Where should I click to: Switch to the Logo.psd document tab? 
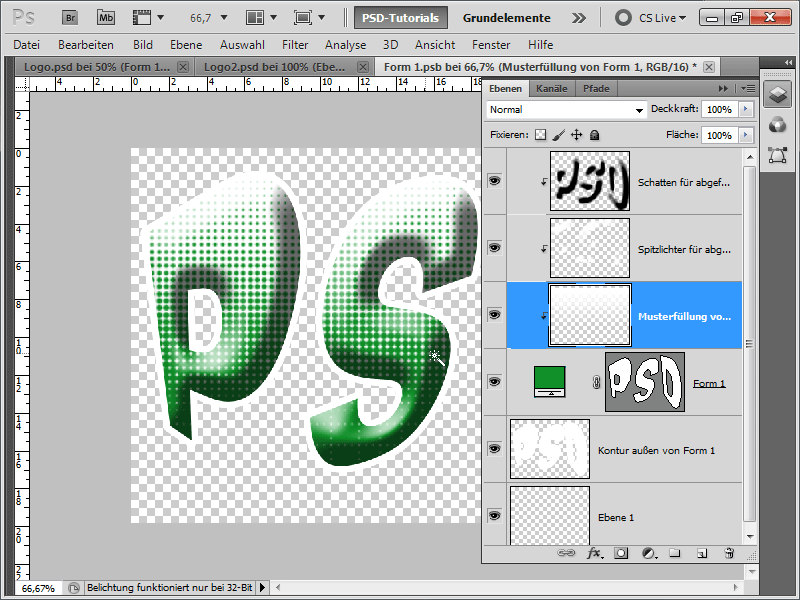[97, 67]
